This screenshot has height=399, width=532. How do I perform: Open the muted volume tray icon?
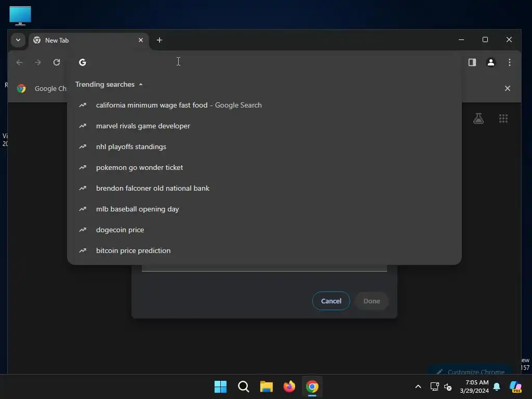pos(448,387)
